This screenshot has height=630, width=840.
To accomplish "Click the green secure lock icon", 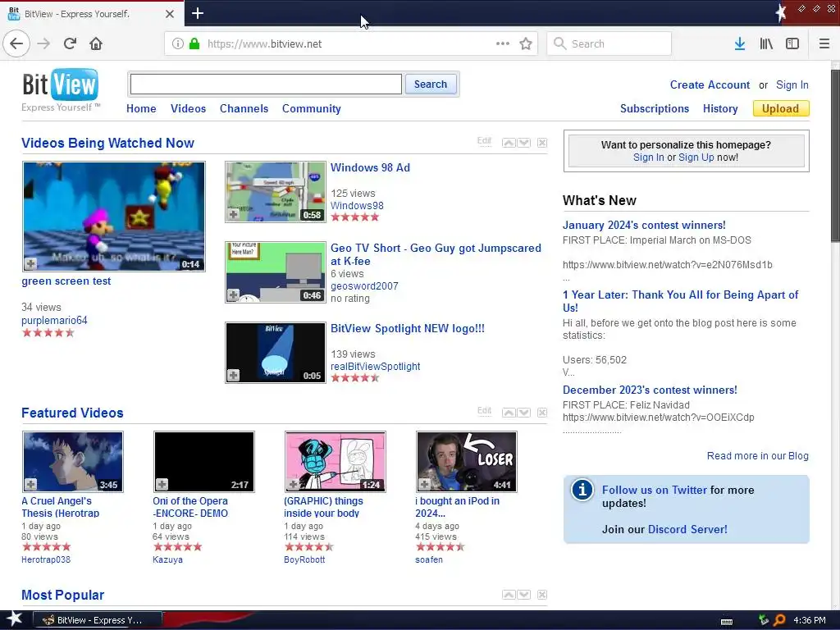I will tap(194, 43).
